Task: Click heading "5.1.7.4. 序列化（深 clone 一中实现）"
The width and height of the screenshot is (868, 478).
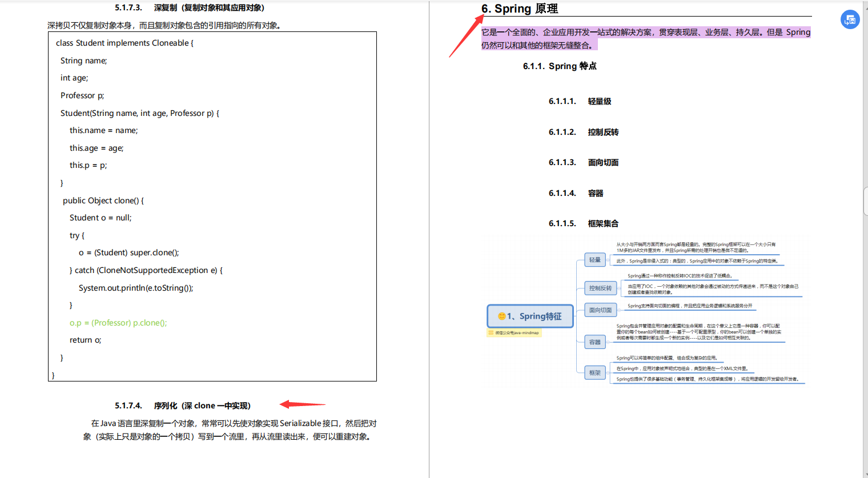Action: coord(183,405)
